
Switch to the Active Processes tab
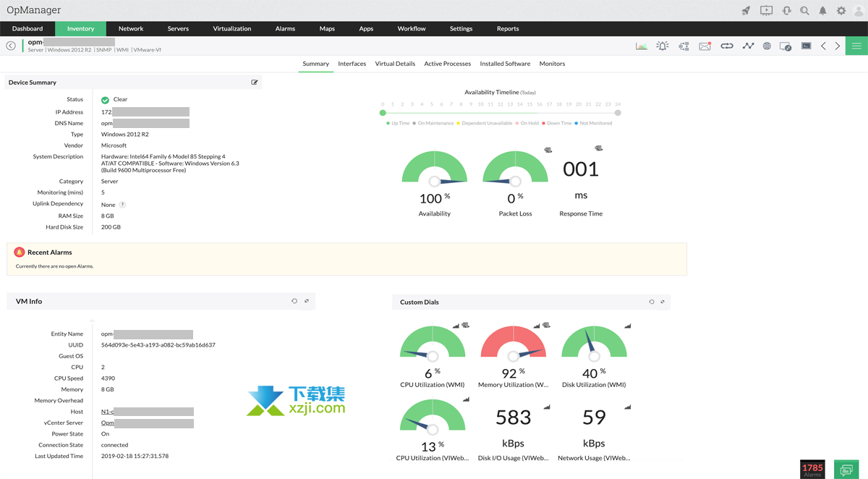448,64
